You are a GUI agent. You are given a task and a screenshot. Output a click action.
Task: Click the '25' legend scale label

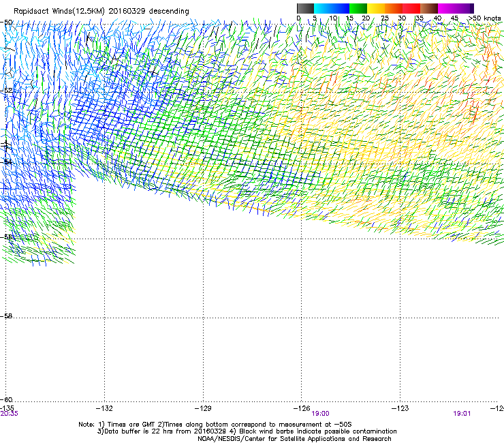[x=384, y=18]
